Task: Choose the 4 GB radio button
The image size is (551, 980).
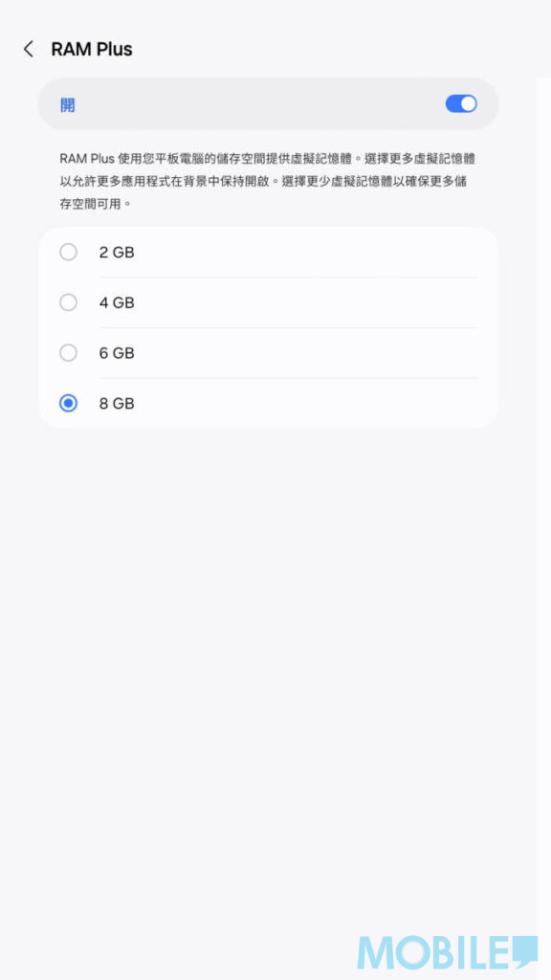Action: click(x=68, y=302)
